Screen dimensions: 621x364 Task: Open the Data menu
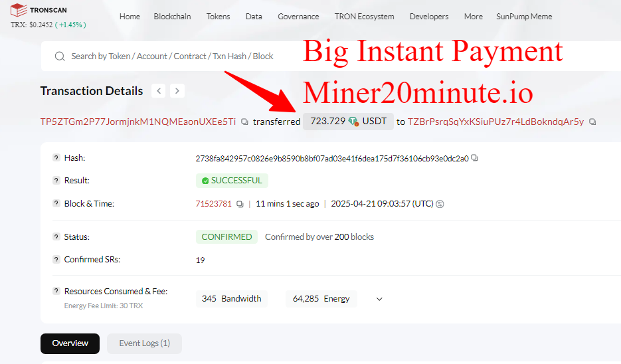click(x=254, y=17)
